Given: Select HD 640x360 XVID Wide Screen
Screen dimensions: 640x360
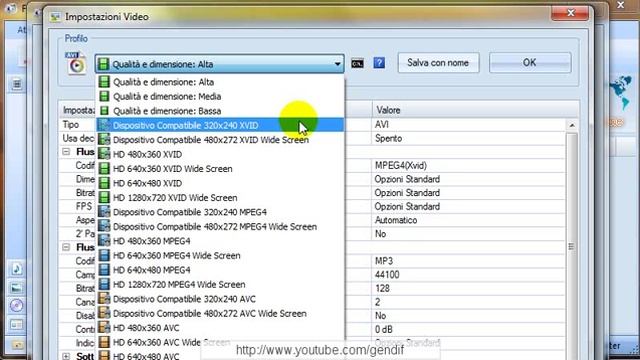Looking at the screenshot, I should [220, 169].
